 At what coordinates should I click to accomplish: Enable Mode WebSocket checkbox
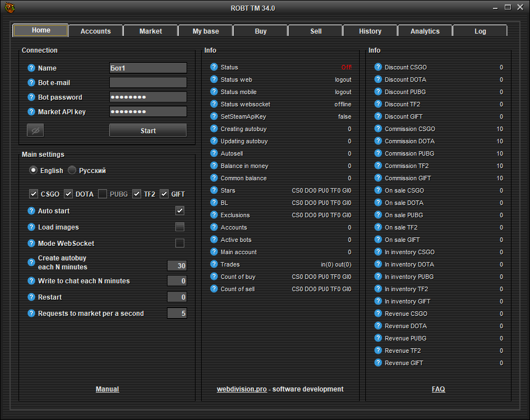pyautogui.click(x=180, y=244)
